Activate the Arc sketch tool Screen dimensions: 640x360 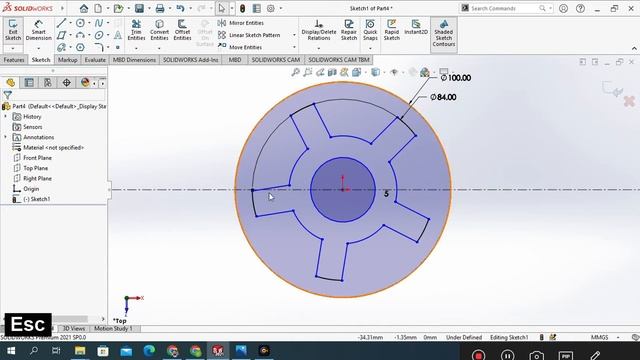80,35
